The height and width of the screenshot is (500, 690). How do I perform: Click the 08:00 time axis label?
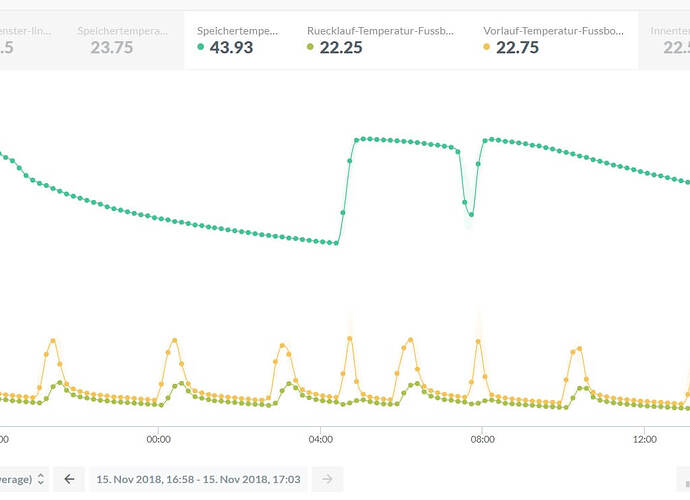tap(483, 438)
